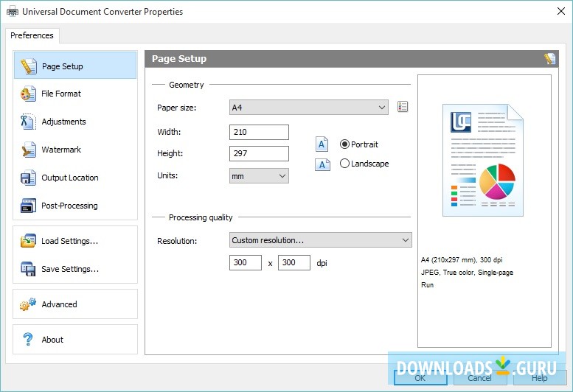The width and height of the screenshot is (573, 392).
Task: Click the Page Setup ruler icon in sidebar
Action: (29, 66)
